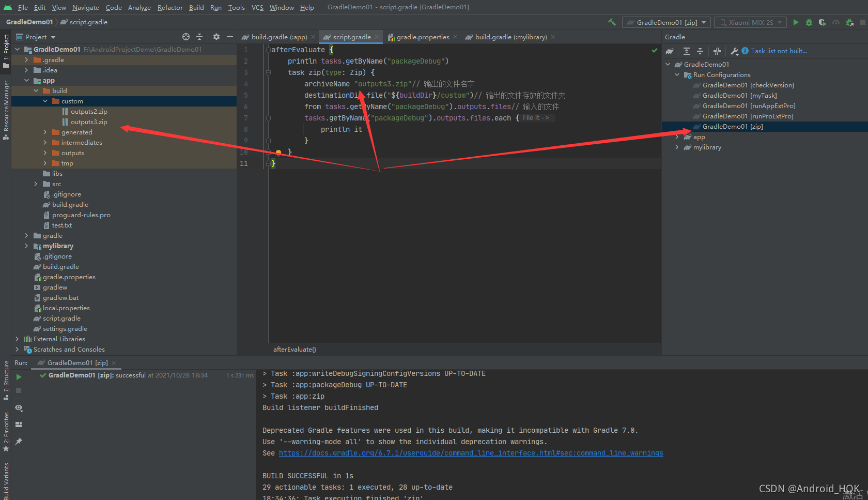
Task: Expand the intermediates folder
Action: pyautogui.click(x=45, y=143)
